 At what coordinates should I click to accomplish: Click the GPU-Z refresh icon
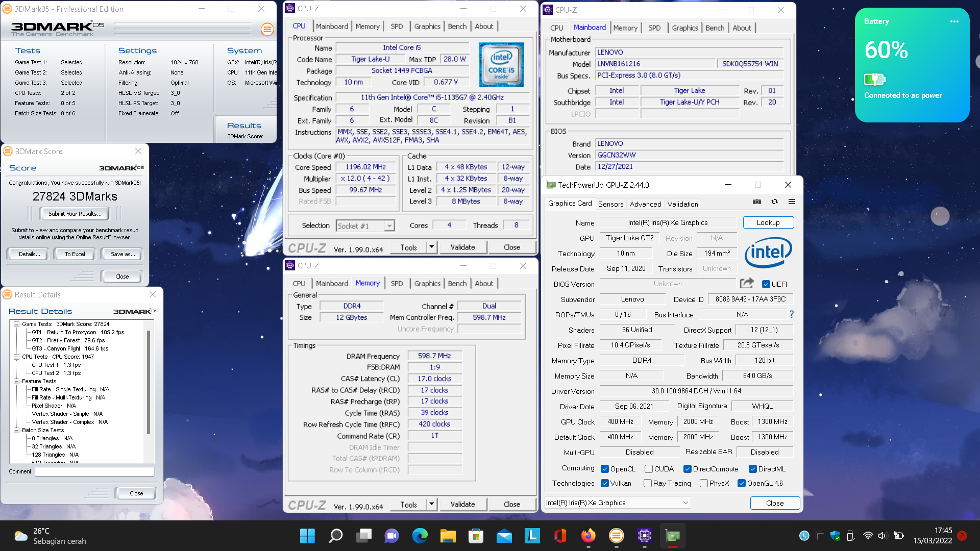click(774, 202)
